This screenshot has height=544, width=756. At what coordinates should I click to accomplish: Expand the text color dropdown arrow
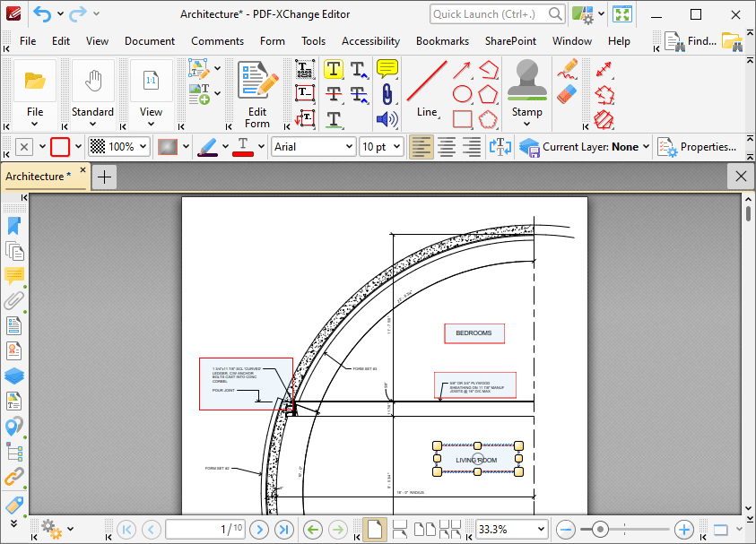261,146
